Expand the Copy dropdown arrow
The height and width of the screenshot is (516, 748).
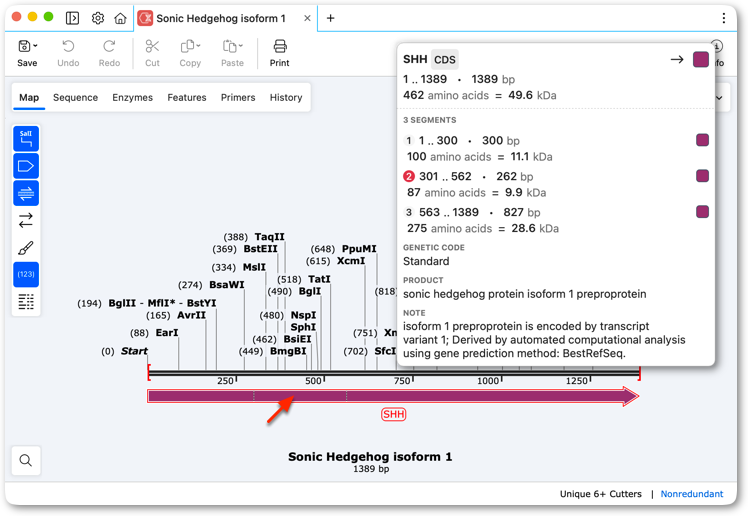pyautogui.click(x=198, y=46)
